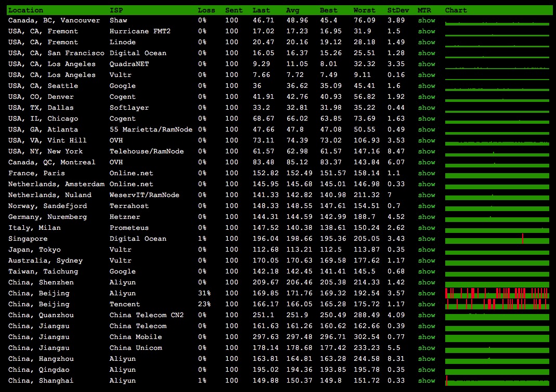The width and height of the screenshot is (556, 392).
Task: Click show link for Atlanta RamNode row
Action: point(426,130)
